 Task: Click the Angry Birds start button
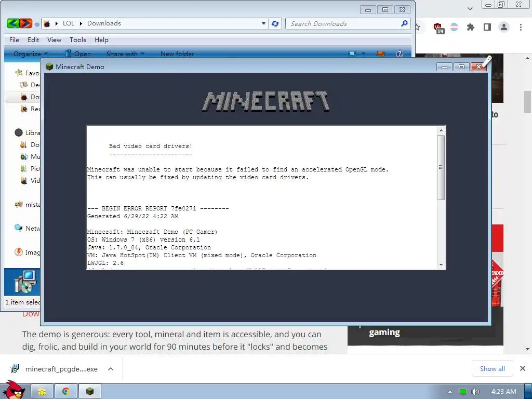[x=13, y=390]
